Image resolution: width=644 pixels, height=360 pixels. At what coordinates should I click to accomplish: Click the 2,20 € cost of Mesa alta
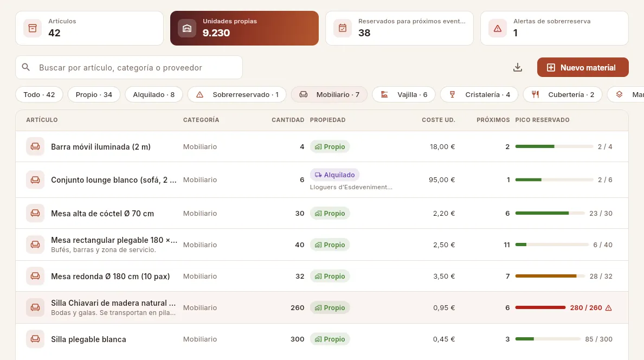444,213
